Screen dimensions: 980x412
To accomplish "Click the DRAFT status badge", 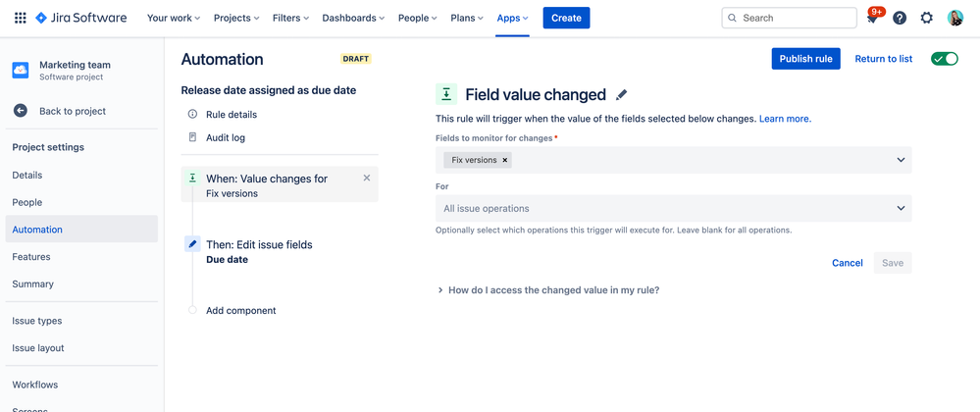I will (356, 59).
